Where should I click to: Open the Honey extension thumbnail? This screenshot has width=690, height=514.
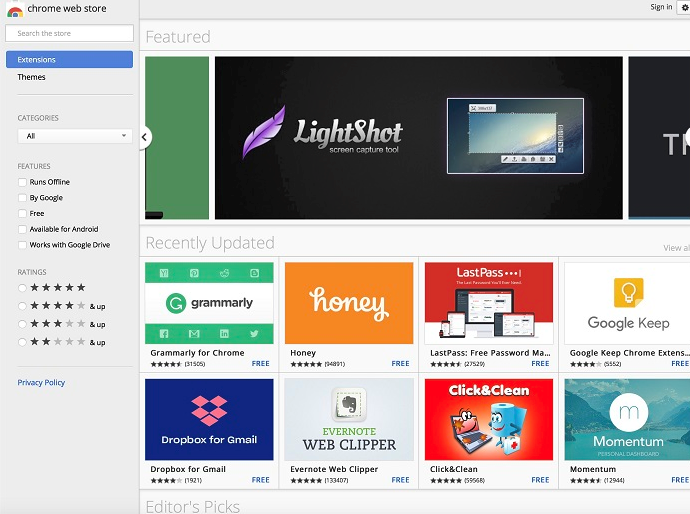coord(349,303)
